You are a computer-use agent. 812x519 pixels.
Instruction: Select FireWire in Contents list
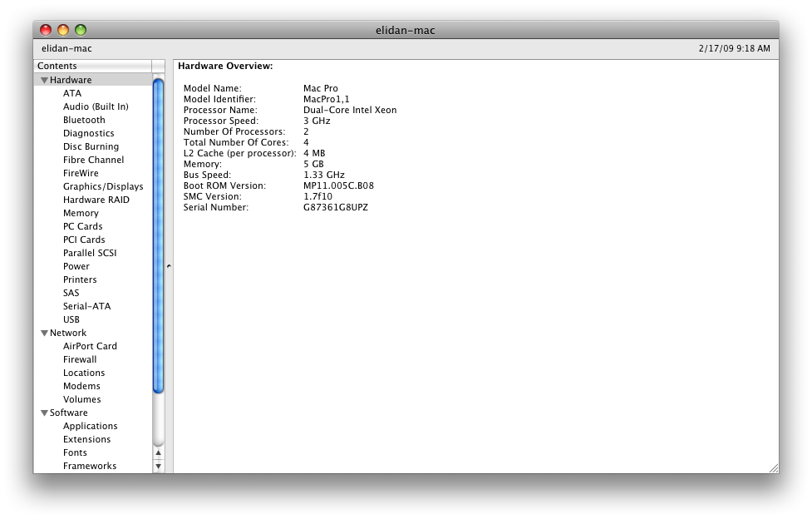(81, 173)
